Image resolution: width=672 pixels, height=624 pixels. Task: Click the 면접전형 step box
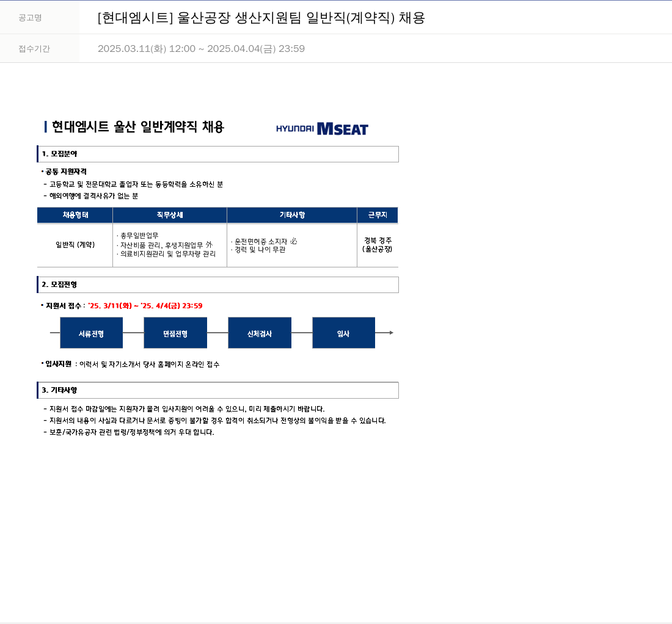pyautogui.click(x=175, y=333)
